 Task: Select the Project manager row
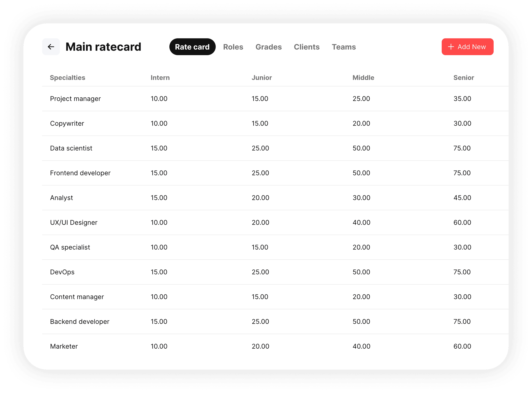click(75, 99)
